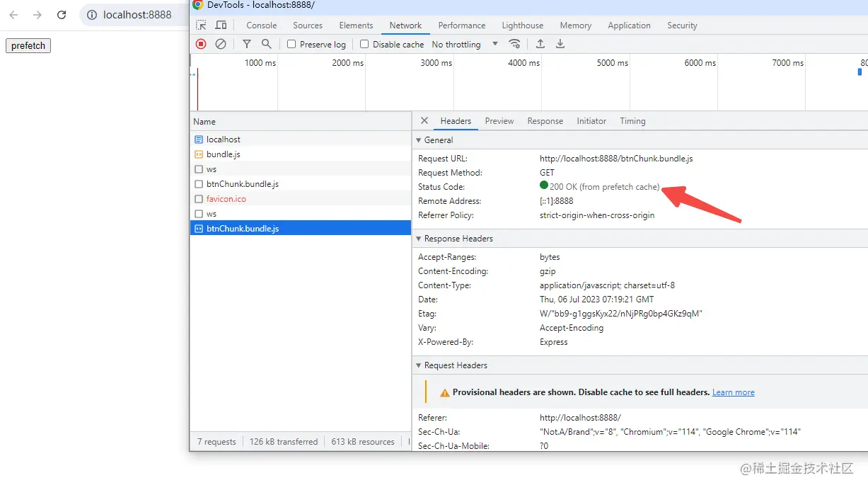The height and width of the screenshot is (490, 868).
Task: Click the 613 kB resources status entry
Action: click(x=363, y=442)
